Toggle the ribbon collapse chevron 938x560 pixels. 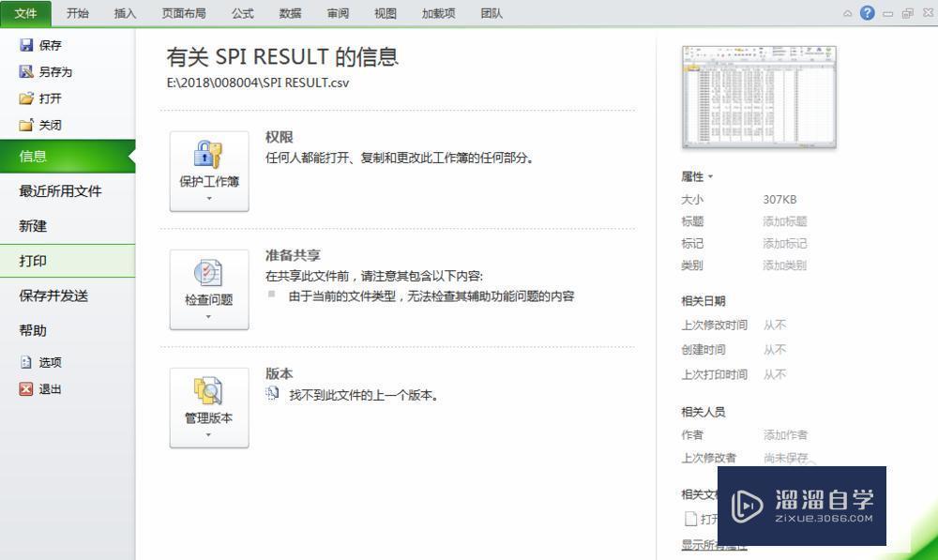pyautogui.click(x=847, y=13)
